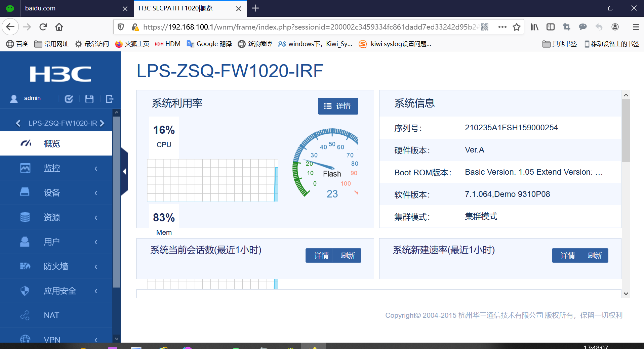The image size is (644, 349).
Task: Toggle the browser sidebar icon
Action: click(551, 27)
